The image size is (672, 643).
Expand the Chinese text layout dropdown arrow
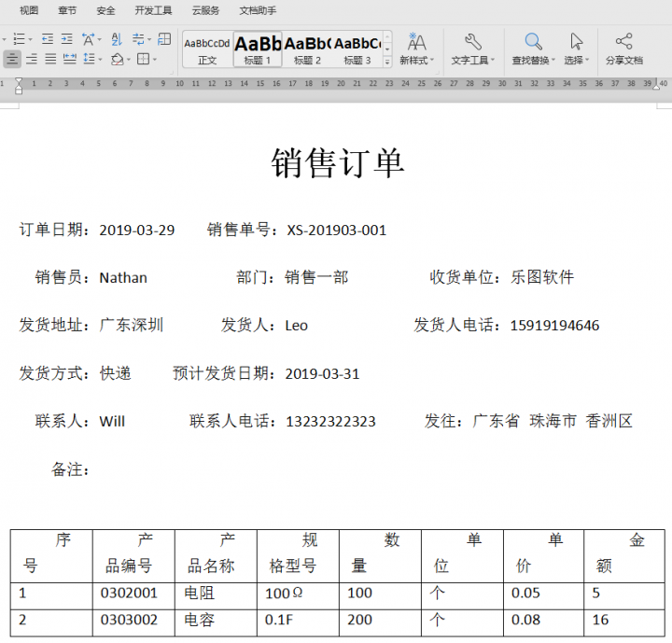(100, 39)
